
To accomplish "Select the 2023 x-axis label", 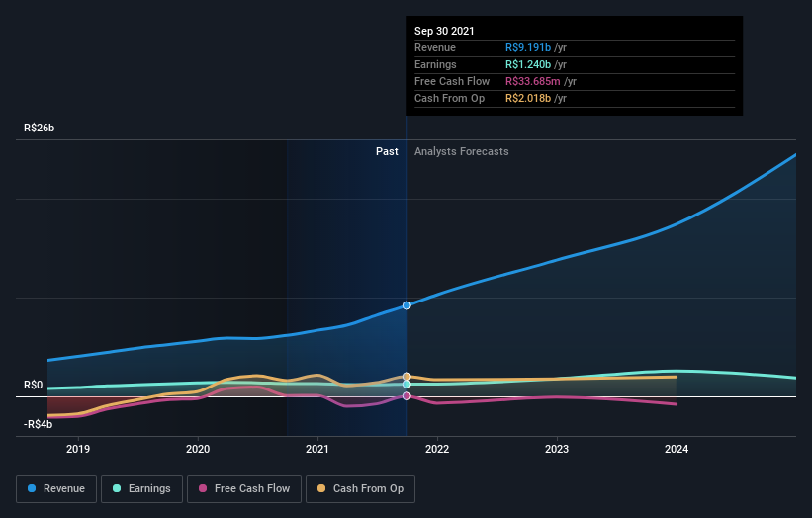I will click(x=557, y=449).
